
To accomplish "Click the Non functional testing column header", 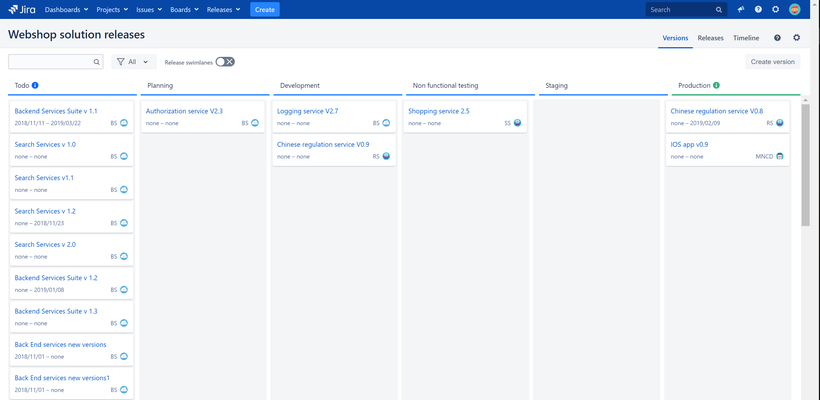I will click(x=446, y=85).
